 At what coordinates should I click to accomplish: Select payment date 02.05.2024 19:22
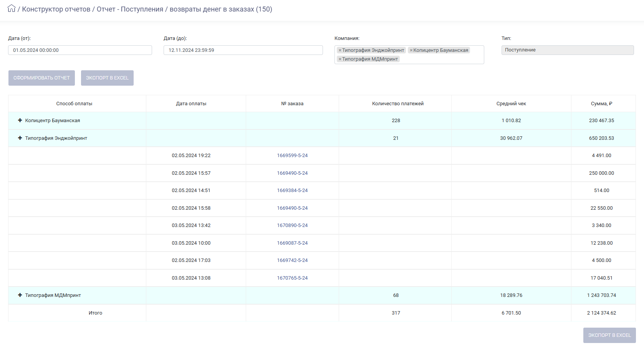point(191,156)
